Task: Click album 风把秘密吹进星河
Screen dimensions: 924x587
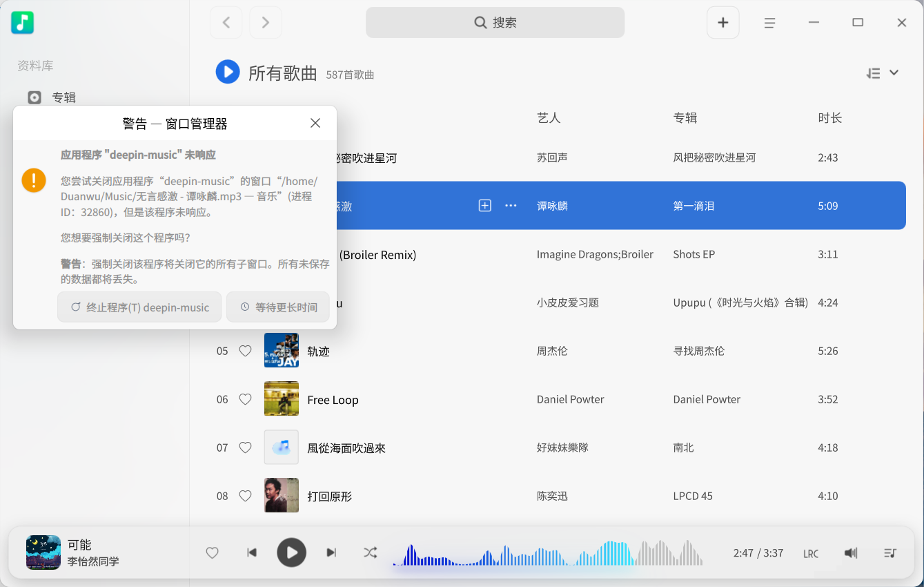Action: pyautogui.click(x=714, y=157)
